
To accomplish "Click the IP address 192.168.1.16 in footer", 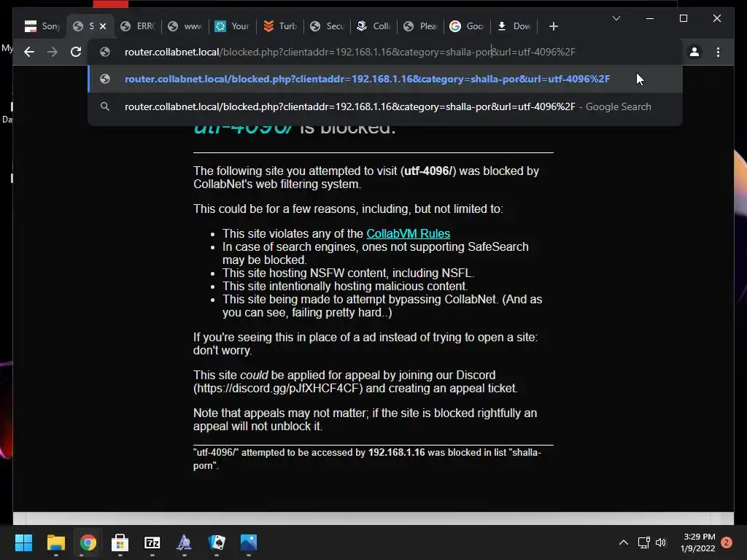I will tap(396, 452).
